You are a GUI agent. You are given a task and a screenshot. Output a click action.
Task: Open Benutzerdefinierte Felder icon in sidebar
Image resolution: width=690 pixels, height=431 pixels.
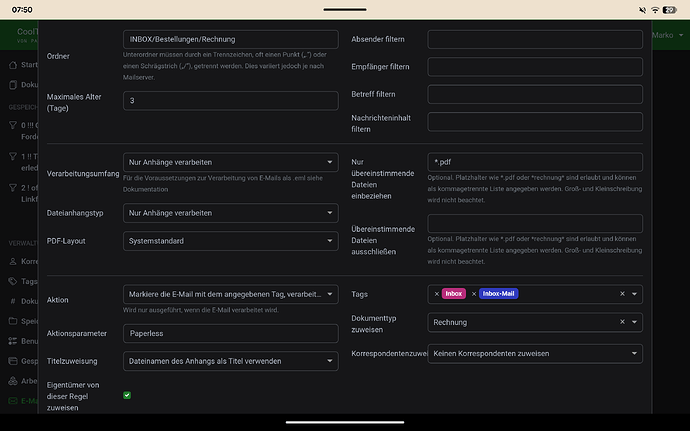pyautogui.click(x=13, y=341)
